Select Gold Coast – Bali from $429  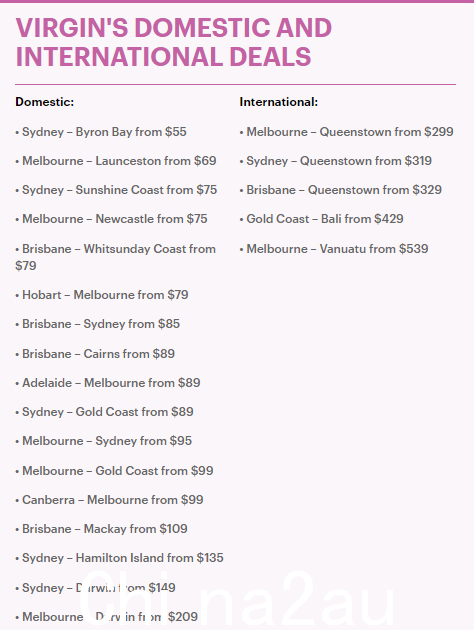coord(321,219)
